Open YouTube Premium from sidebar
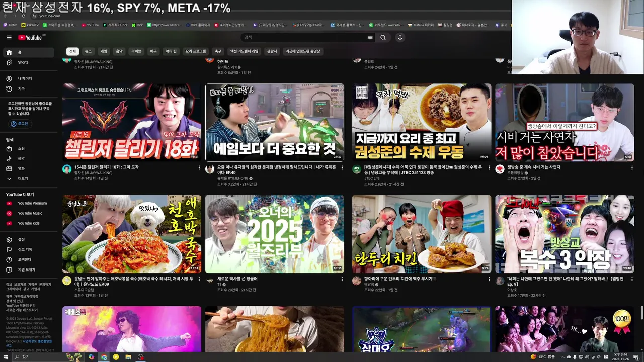 point(29,203)
